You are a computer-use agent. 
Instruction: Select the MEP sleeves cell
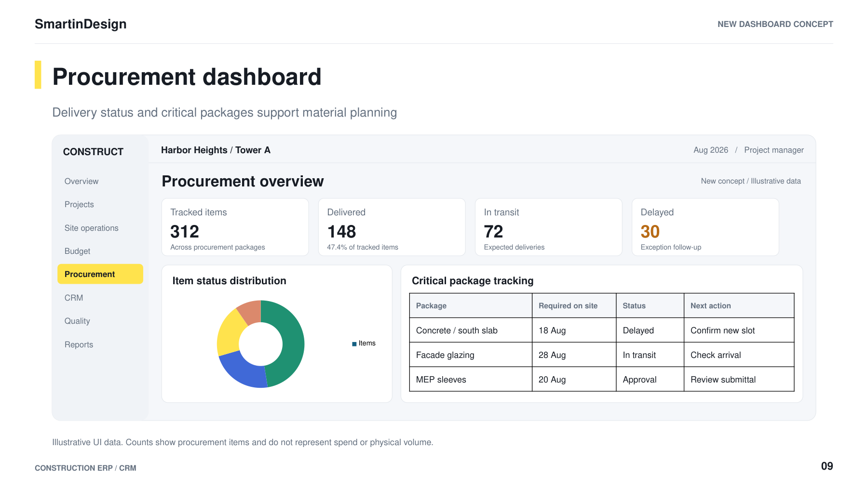[471, 380]
